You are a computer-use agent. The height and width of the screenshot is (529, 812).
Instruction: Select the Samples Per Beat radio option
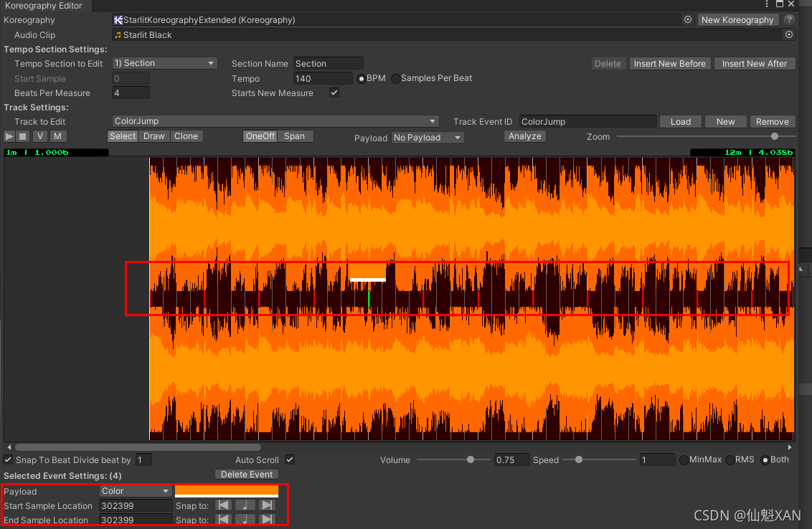pos(396,78)
